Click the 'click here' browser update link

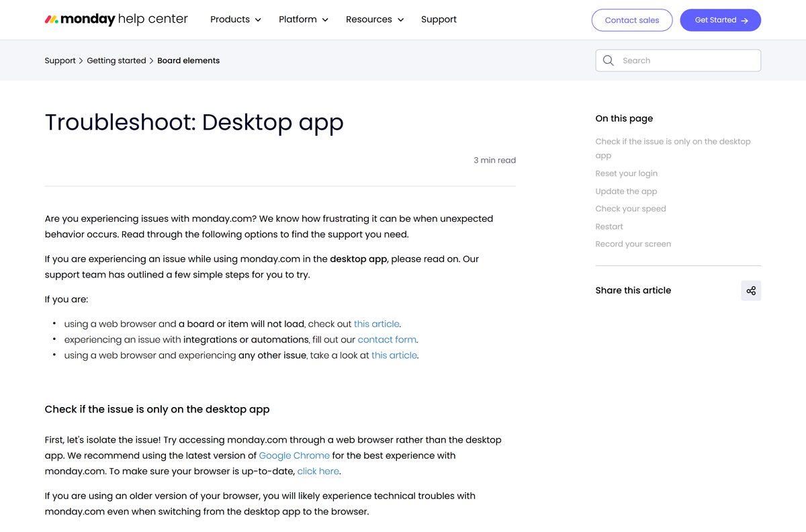[x=318, y=472]
